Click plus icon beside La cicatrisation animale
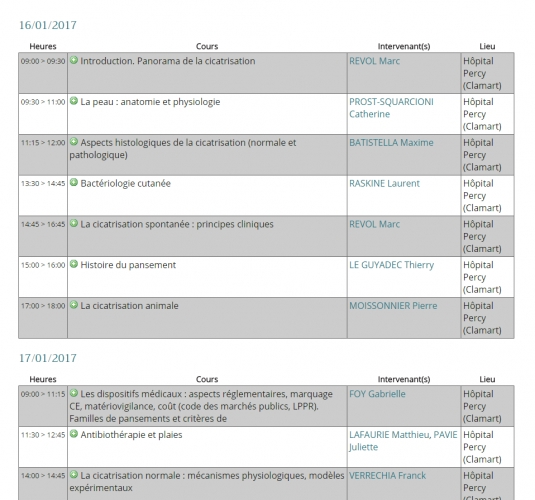The height and width of the screenshot is (500, 535). 74,305
